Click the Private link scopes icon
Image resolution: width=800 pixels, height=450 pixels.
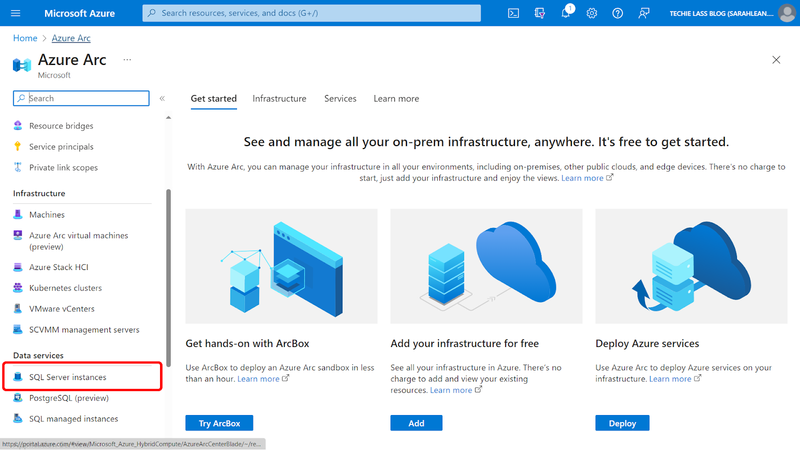coord(18,167)
